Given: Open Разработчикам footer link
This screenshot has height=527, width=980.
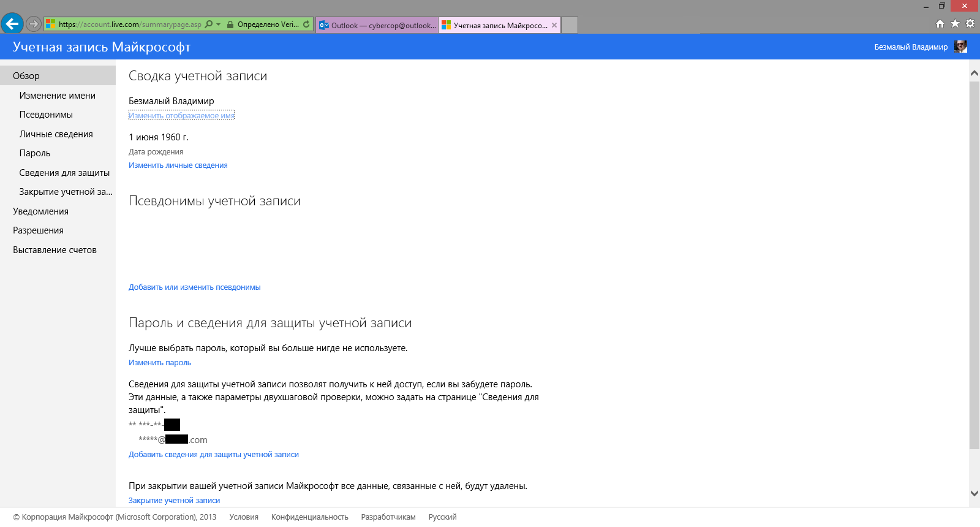Looking at the screenshot, I should pyautogui.click(x=388, y=517).
